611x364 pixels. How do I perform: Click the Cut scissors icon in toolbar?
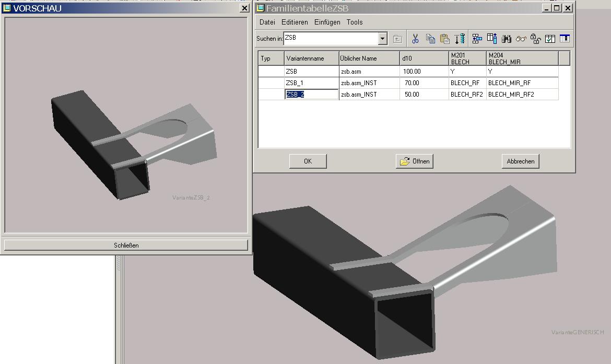click(415, 39)
